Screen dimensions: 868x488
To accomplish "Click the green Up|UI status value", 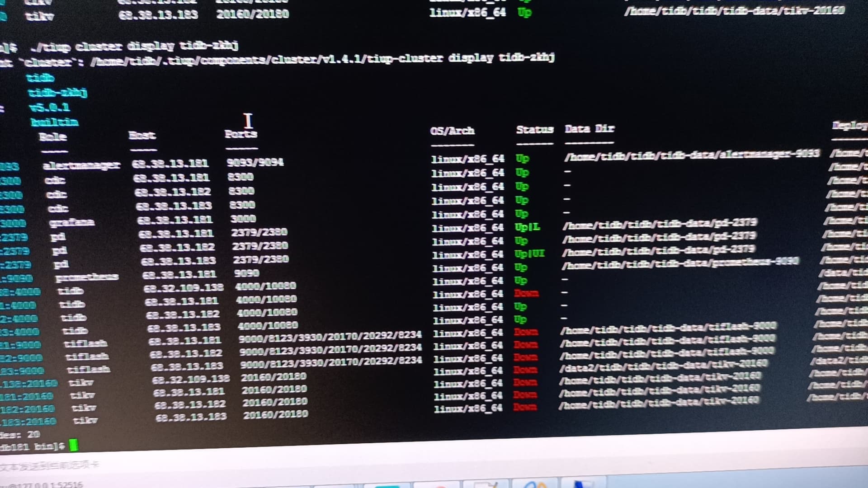I will point(529,254).
